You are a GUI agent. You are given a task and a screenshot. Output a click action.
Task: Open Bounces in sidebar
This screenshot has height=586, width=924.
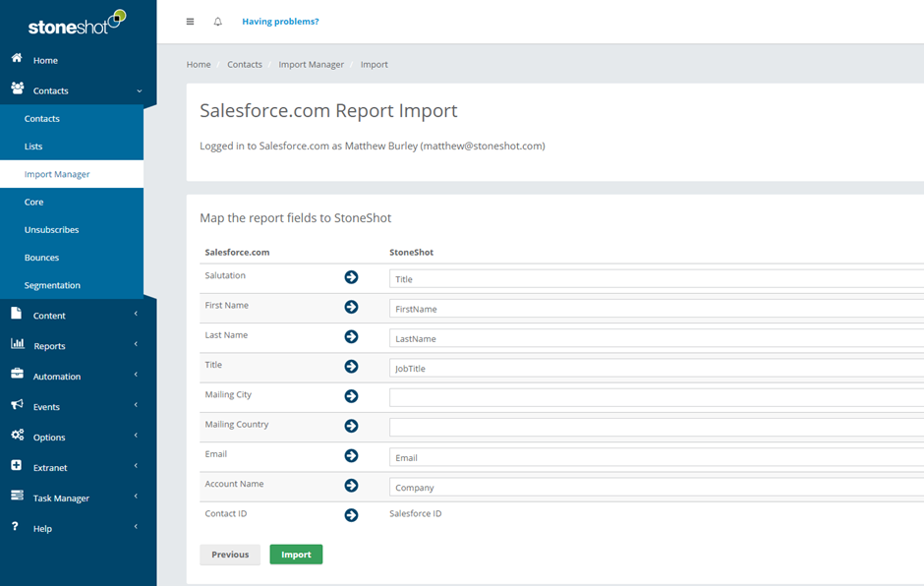[72, 257]
